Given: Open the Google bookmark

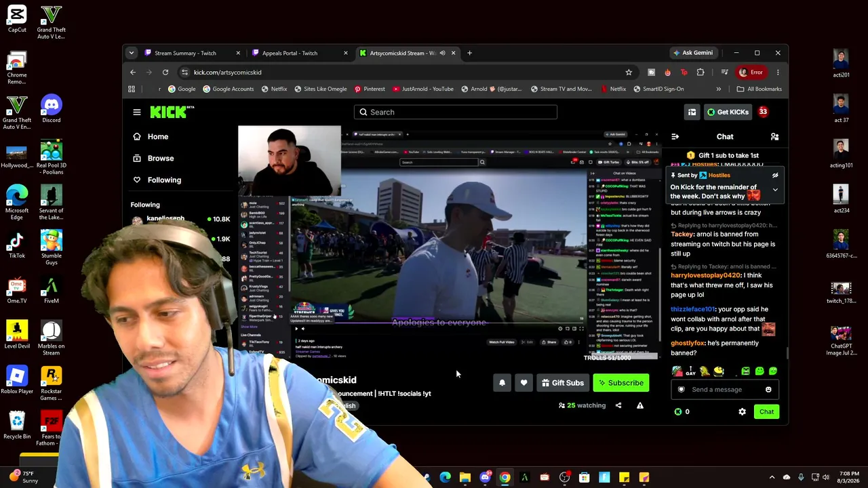Looking at the screenshot, I should 182,89.
